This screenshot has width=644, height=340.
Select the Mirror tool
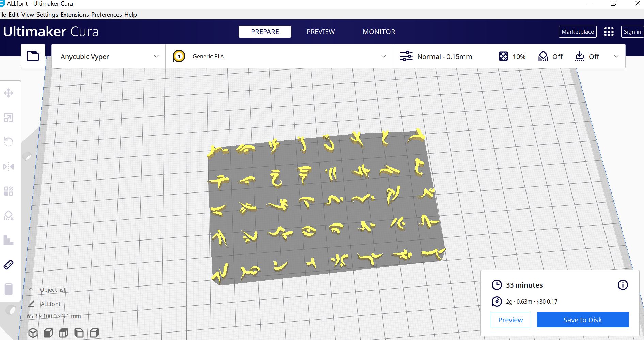(x=9, y=167)
